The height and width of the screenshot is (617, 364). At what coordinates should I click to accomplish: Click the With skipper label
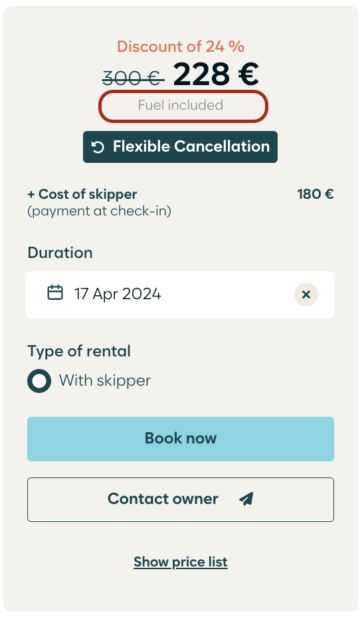click(105, 380)
